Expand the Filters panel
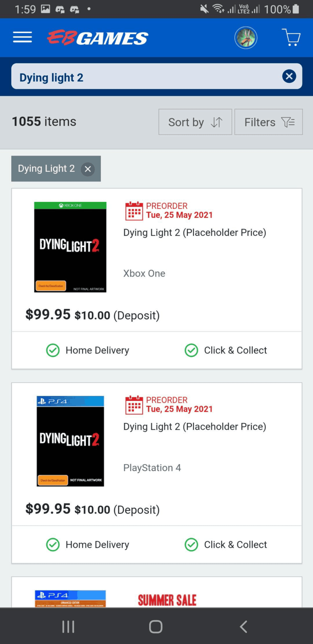The height and width of the screenshot is (644, 313). (x=269, y=122)
